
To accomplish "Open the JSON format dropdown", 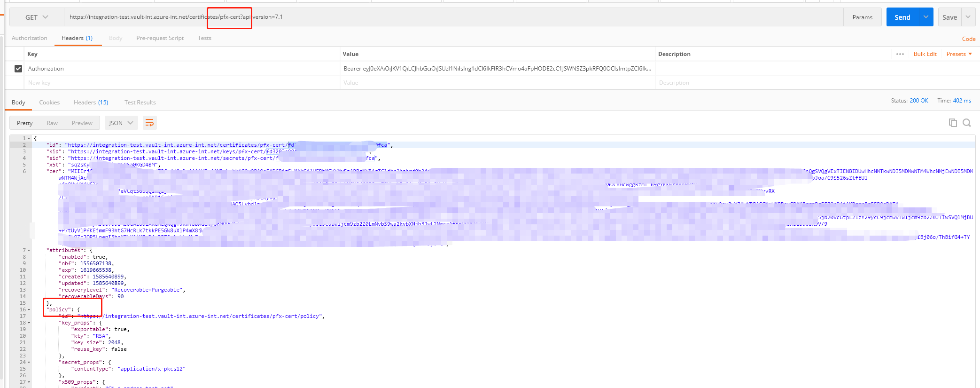I will [x=121, y=123].
